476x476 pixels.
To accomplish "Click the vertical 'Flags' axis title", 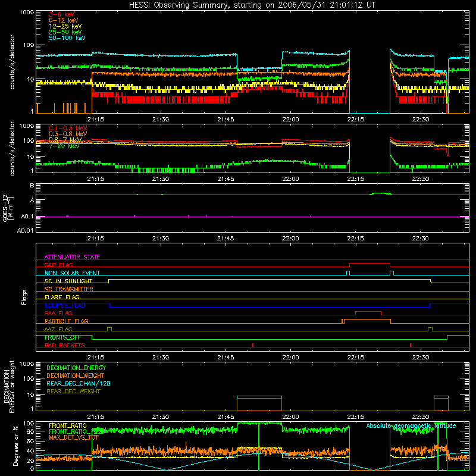I will point(24,297).
